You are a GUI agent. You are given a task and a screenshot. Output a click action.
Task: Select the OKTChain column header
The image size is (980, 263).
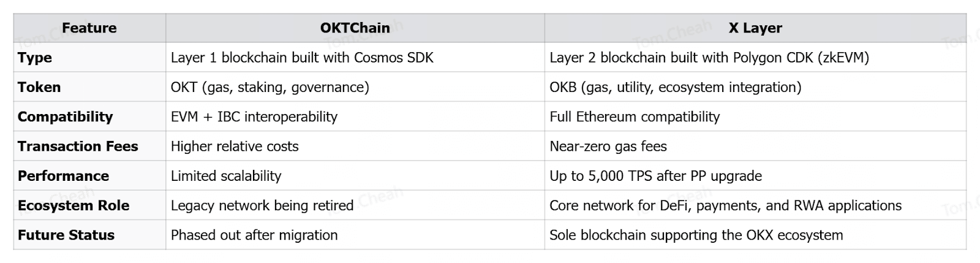[355, 28]
